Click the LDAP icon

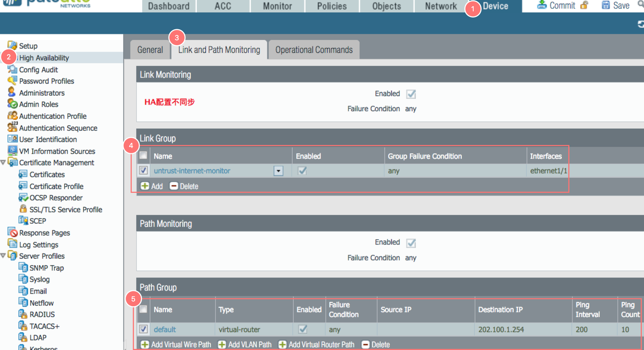[x=23, y=337]
